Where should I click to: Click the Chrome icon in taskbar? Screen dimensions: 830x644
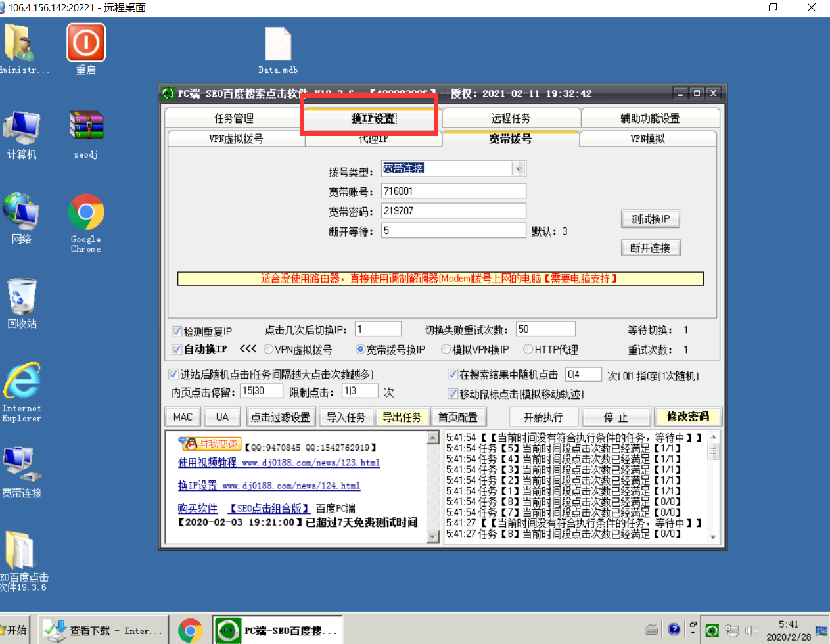[x=190, y=631]
